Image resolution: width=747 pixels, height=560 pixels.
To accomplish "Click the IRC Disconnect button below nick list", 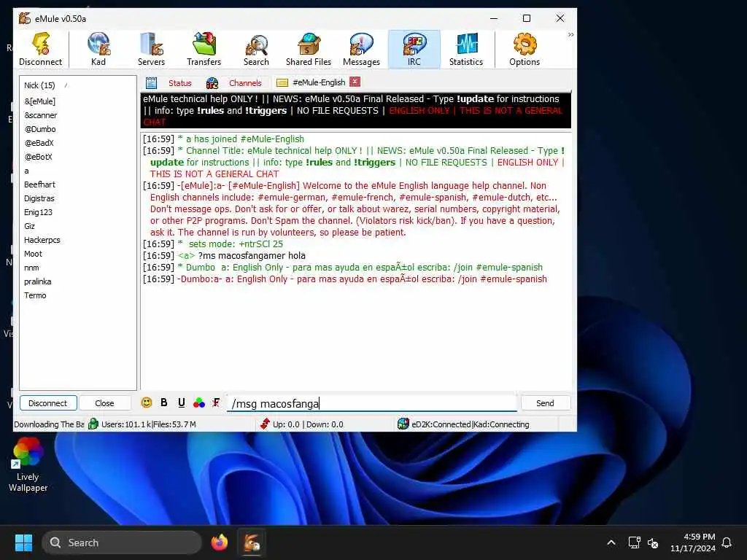I will [48, 403].
